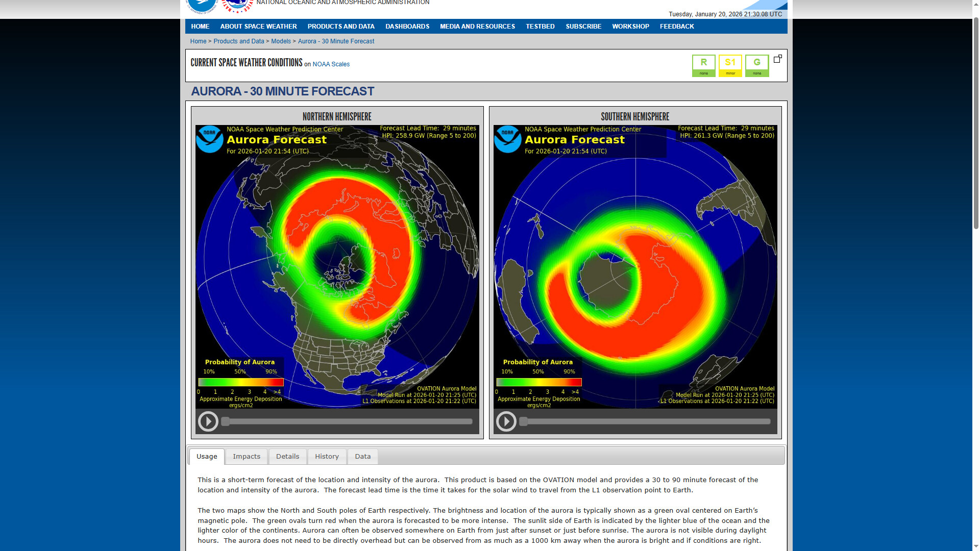Click the Models breadcrumb link
Image resolution: width=980 pixels, height=551 pixels.
(x=281, y=41)
